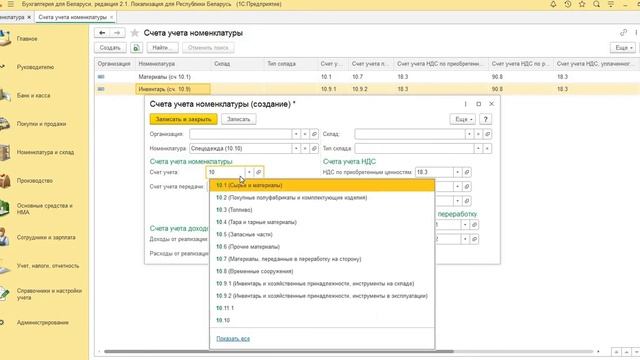Open Сотрудники и зарплата section
Screen dimensions: 640x360
click(x=46, y=237)
